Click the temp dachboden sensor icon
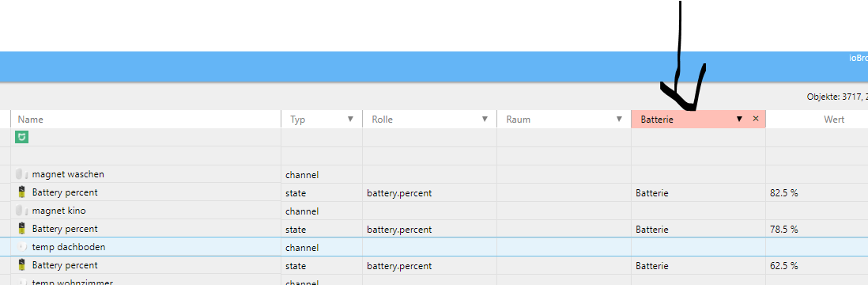Screen dimensions: 868x285 (x=22, y=247)
